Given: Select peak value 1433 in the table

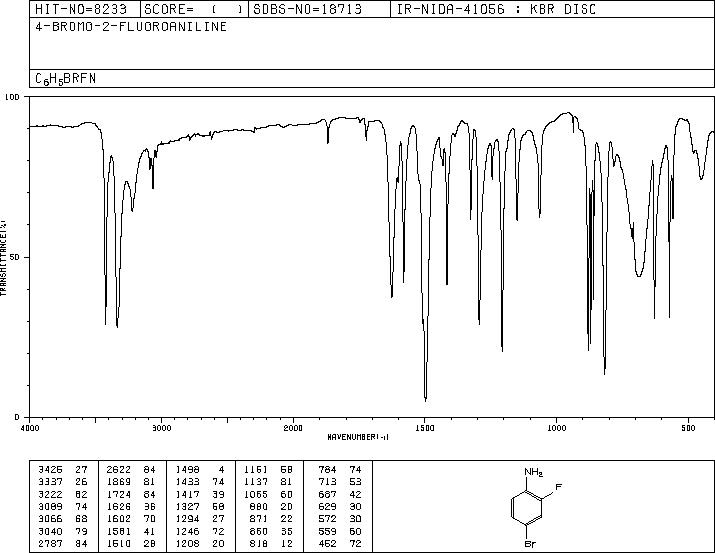Looking at the screenshot, I should [187, 482].
